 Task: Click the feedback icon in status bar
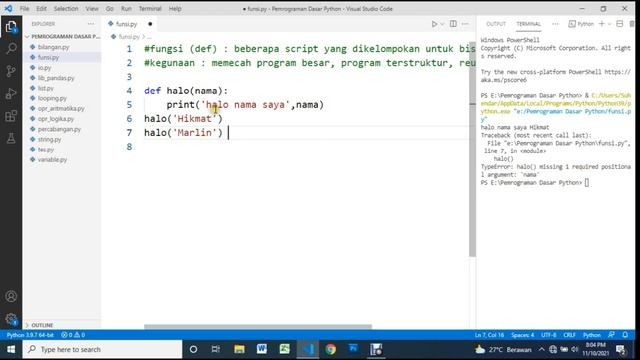tap(611, 335)
